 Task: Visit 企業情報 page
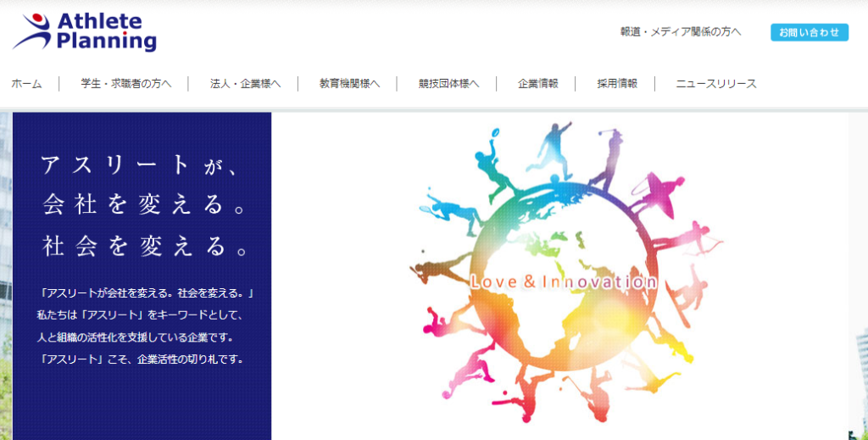click(537, 84)
